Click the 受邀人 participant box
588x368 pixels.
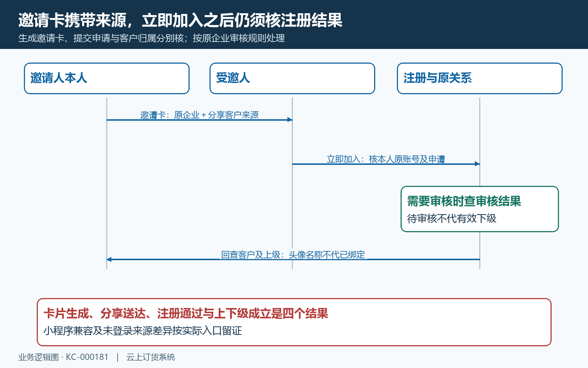(x=292, y=78)
